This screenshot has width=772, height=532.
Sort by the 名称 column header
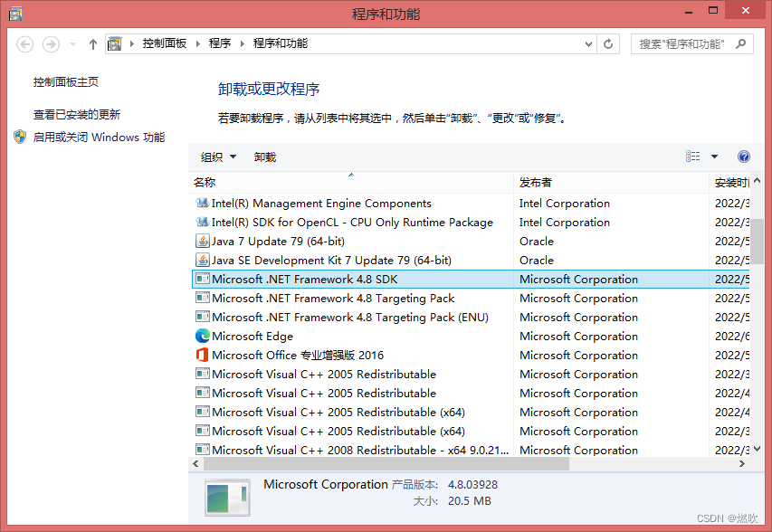click(x=350, y=183)
